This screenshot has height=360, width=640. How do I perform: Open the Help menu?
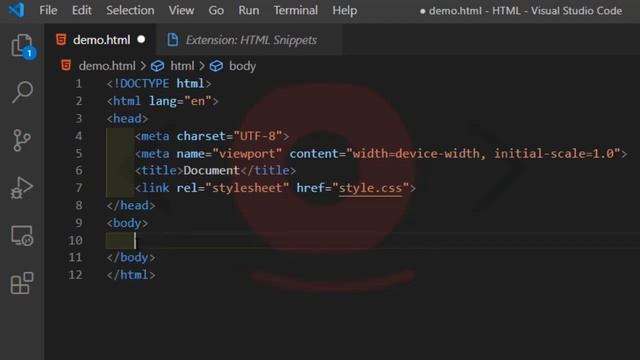tap(344, 10)
